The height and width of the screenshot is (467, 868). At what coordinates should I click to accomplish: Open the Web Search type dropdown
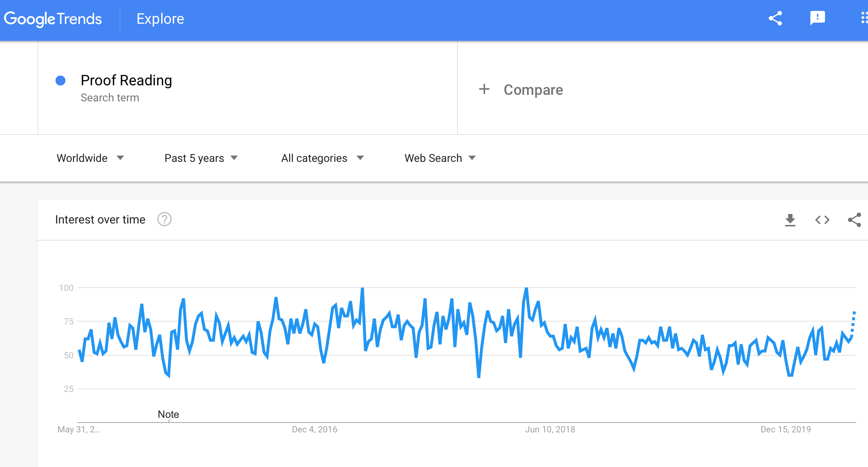pyautogui.click(x=440, y=158)
